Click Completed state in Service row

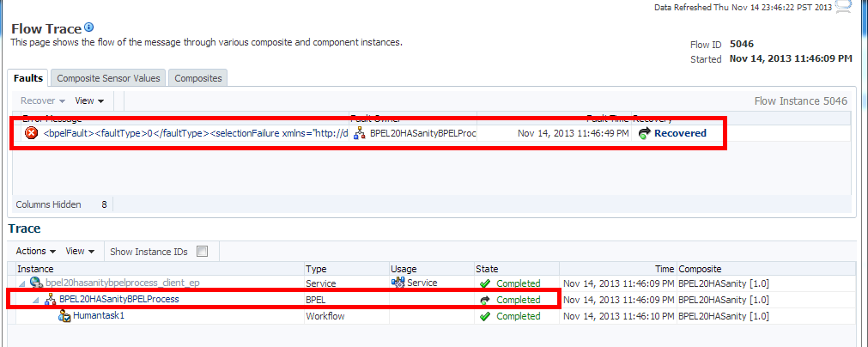(519, 283)
